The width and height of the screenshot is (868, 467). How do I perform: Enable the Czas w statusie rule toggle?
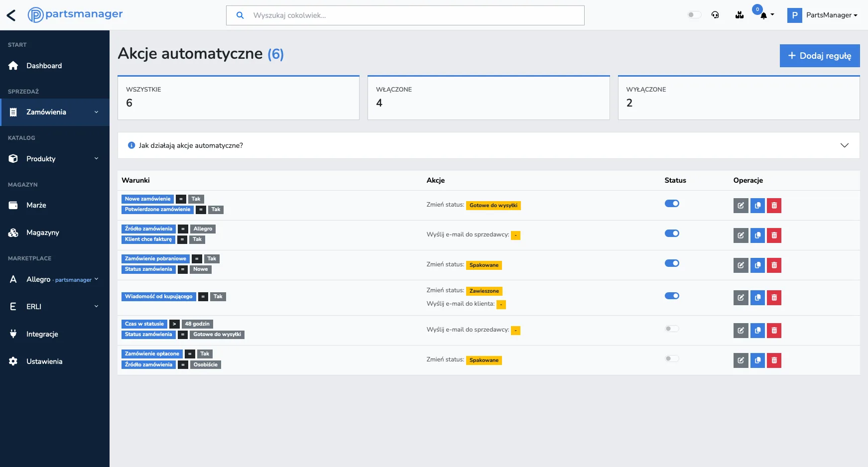pyautogui.click(x=672, y=329)
